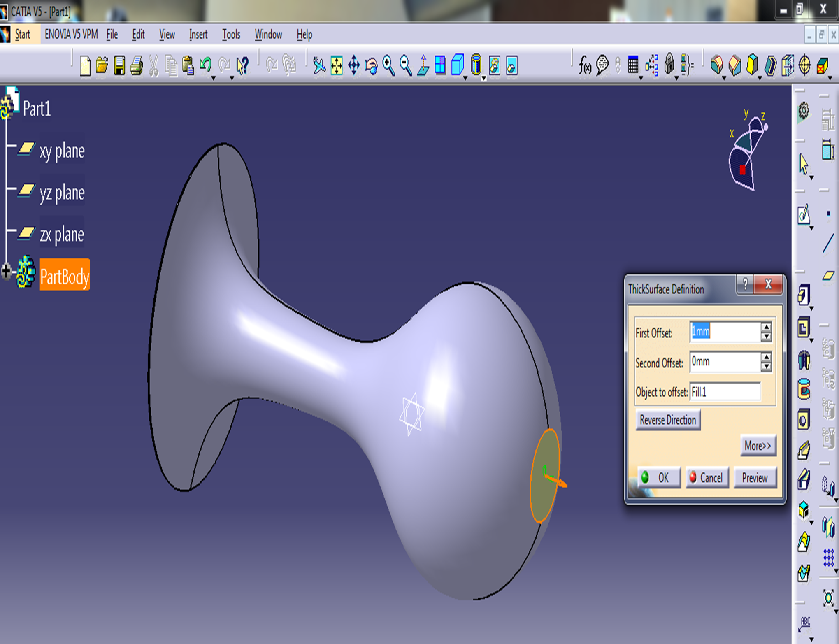Viewport: 839px width, 644px height.
Task: Click the Save floppy disk icon
Action: click(x=119, y=66)
